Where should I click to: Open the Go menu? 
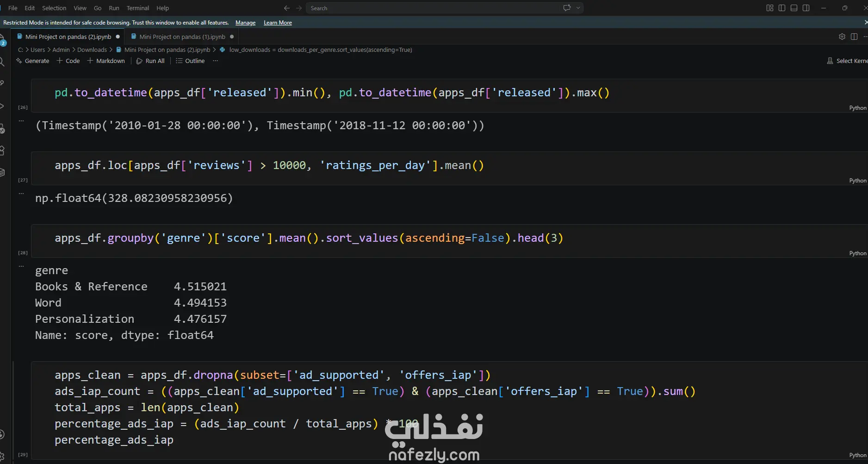[98, 8]
